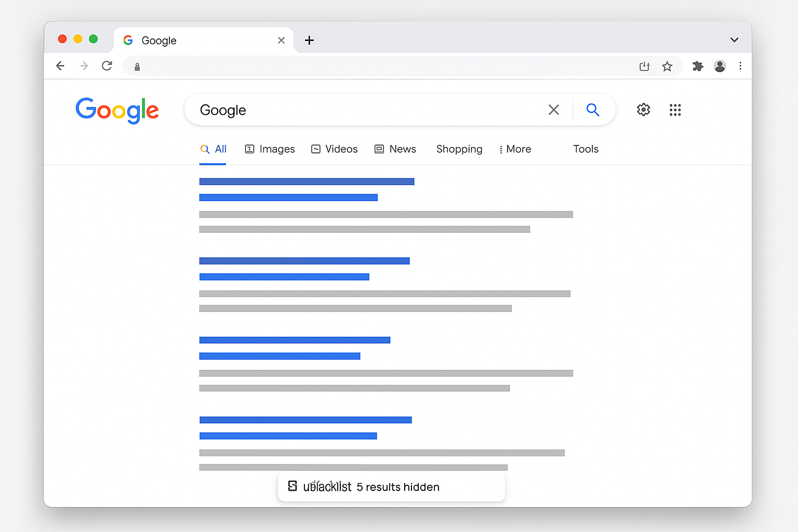Open Chrome's three-dot menu
798x532 pixels.
[740, 66]
